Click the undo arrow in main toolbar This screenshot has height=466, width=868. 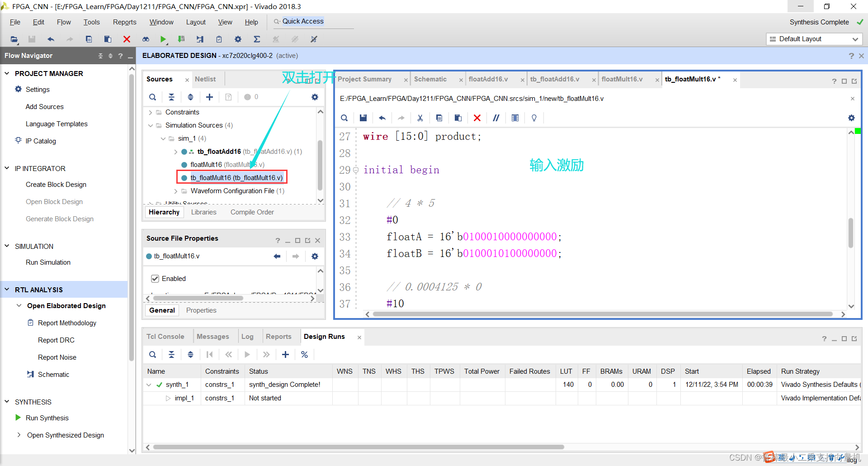pyautogui.click(x=51, y=39)
